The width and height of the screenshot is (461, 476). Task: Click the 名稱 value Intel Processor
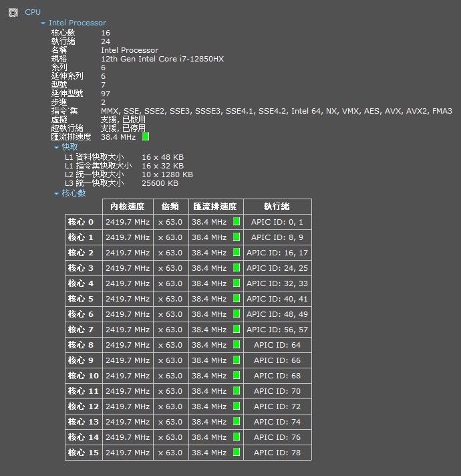coord(130,50)
